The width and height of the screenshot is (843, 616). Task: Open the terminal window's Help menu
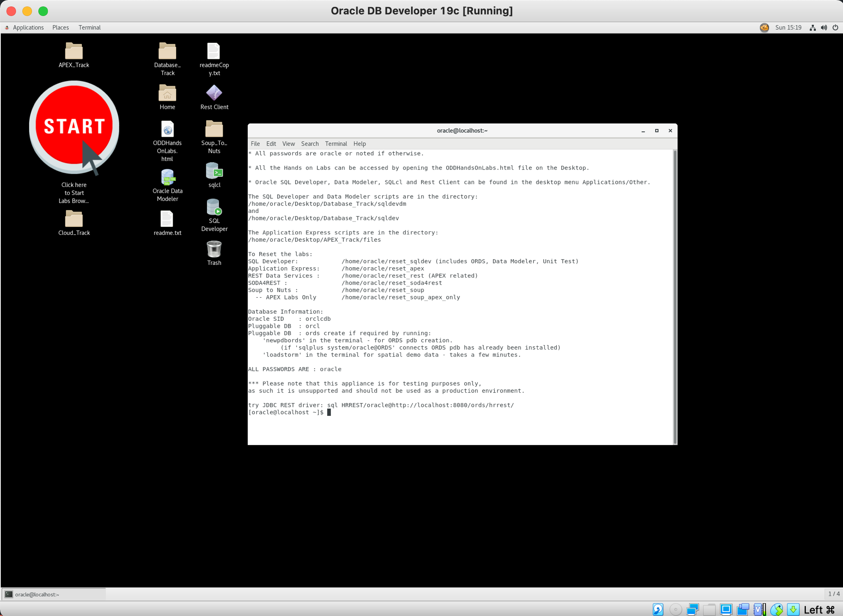pyautogui.click(x=359, y=144)
